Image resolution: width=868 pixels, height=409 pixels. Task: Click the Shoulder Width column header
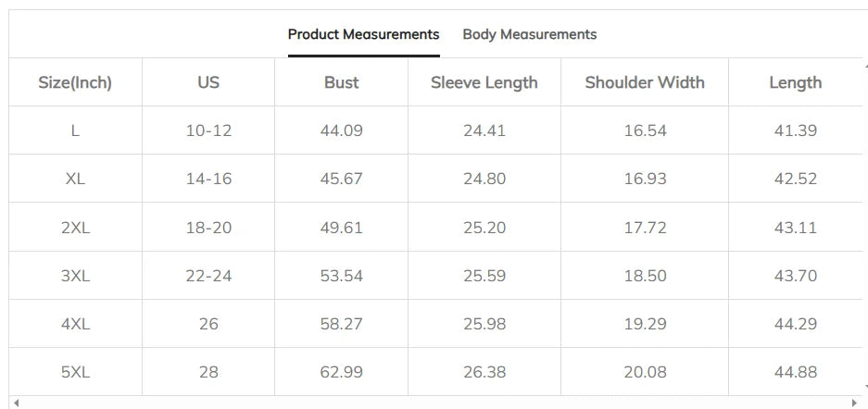tap(645, 82)
